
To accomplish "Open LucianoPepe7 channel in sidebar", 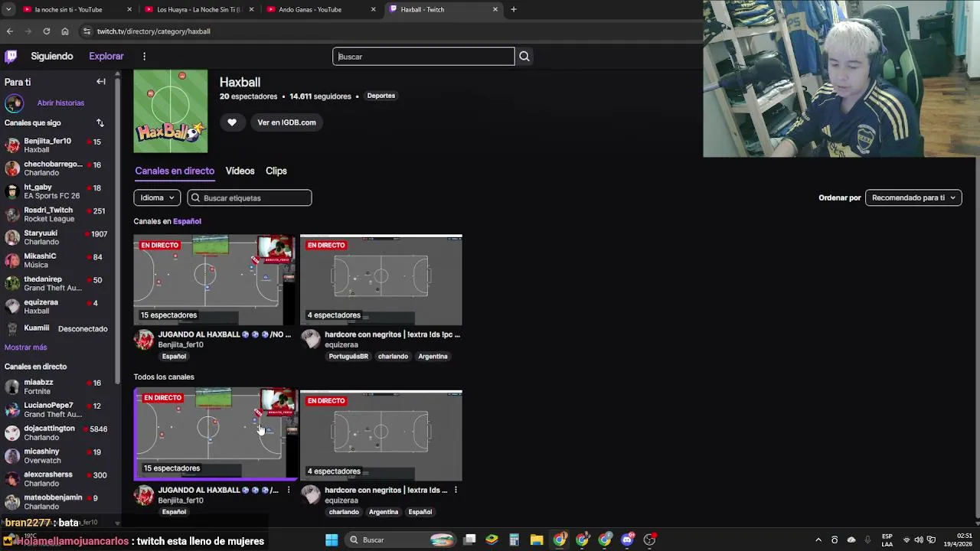I will pos(57,409).
